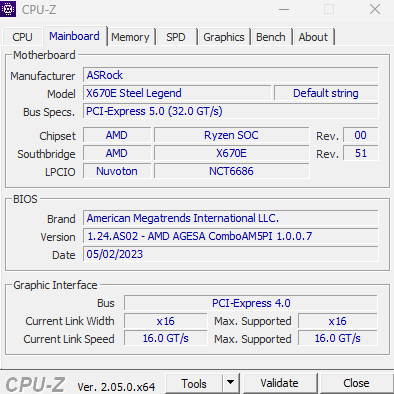Click the Graphic Interface bus PCI-Express 4.0

(251, 303)
